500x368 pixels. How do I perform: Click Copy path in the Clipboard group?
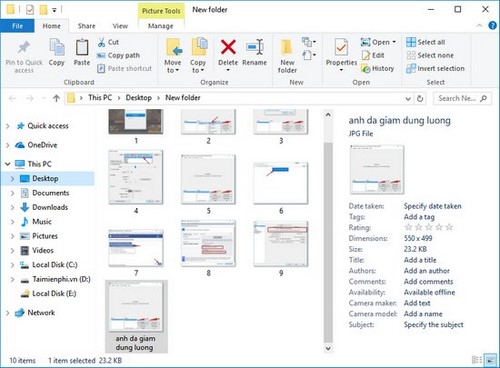(x=118, y=55)
